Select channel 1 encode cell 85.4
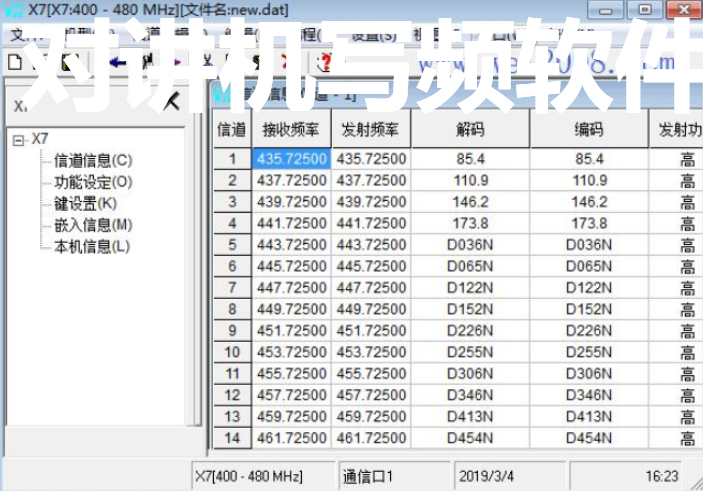 [589, 159]
